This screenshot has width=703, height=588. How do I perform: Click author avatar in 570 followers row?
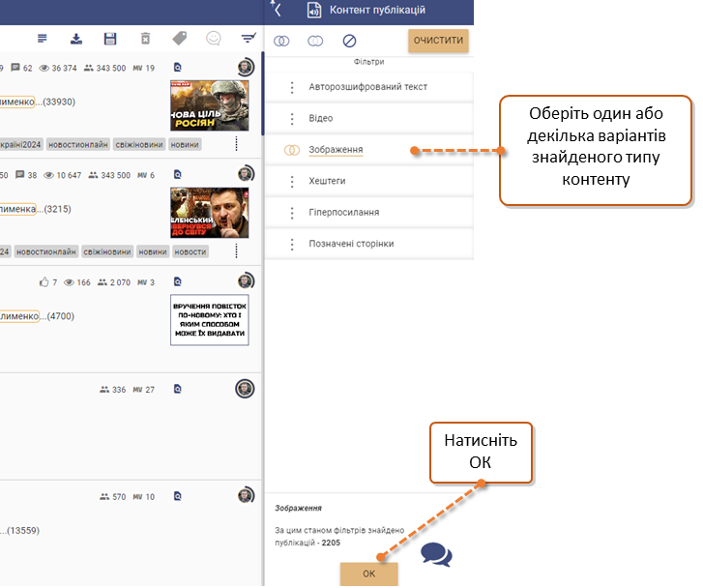point(246,495)
